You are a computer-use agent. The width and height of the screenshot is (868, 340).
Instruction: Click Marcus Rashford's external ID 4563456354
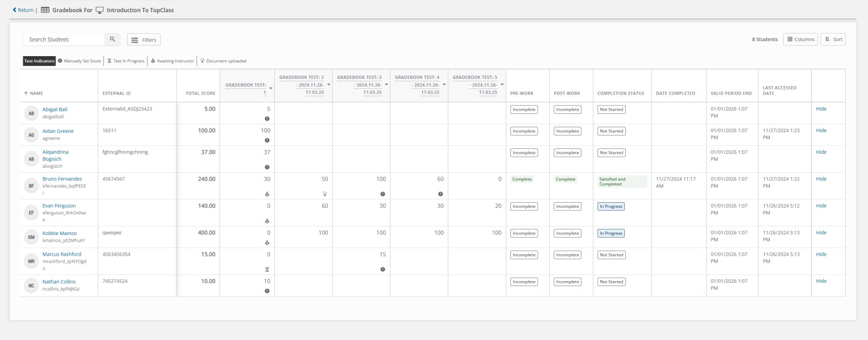point(117,254)
